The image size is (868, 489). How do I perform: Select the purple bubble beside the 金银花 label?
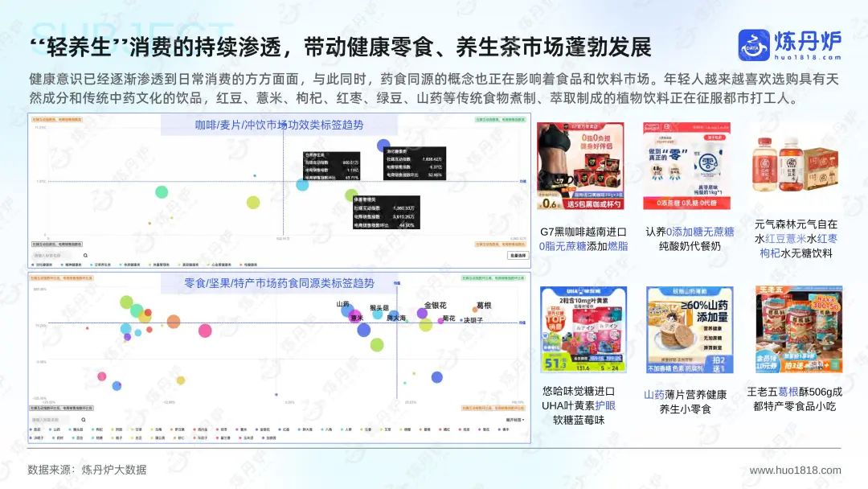point(422,314)
